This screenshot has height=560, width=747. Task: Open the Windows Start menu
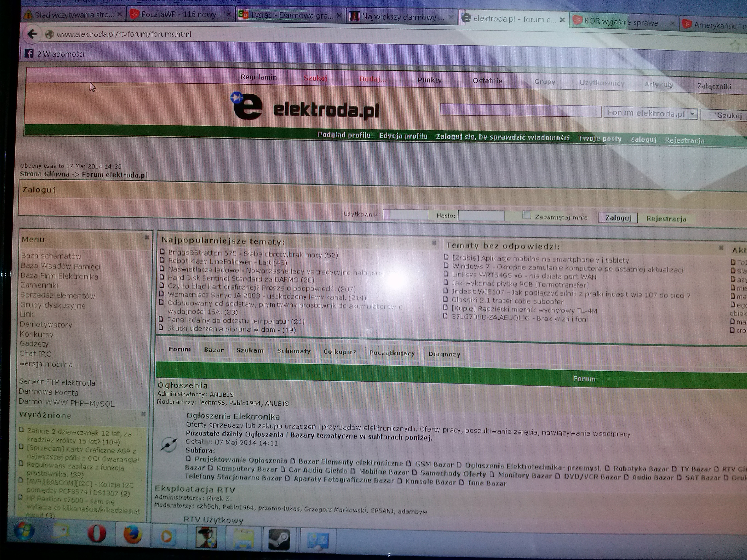[24, 531]
